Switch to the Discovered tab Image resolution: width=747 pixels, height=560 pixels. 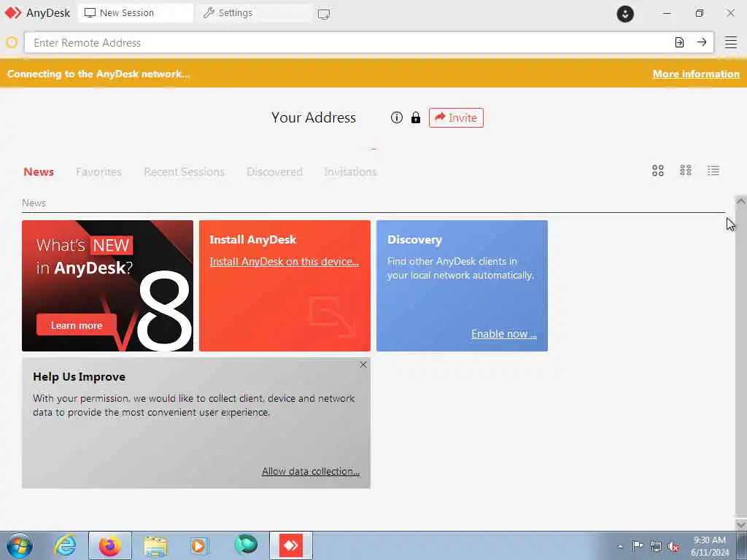[x=274, y=171]
